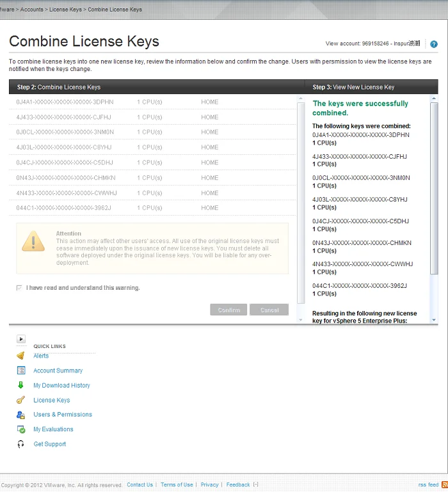448x492 pixels.
Task: Click the Step 3 panel scrollbar thumb
Action: tap(434, 188)
